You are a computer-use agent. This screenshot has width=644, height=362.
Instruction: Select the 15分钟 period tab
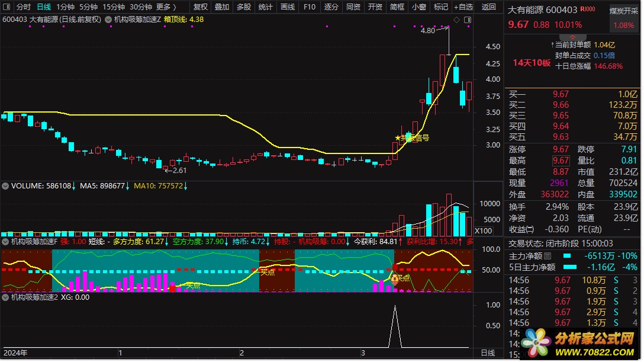114,7
